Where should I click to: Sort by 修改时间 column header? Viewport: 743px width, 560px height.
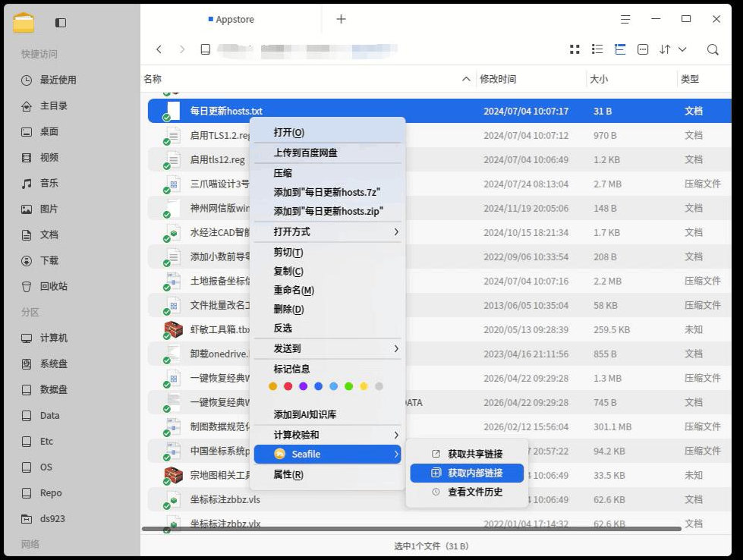coord(498,79)
